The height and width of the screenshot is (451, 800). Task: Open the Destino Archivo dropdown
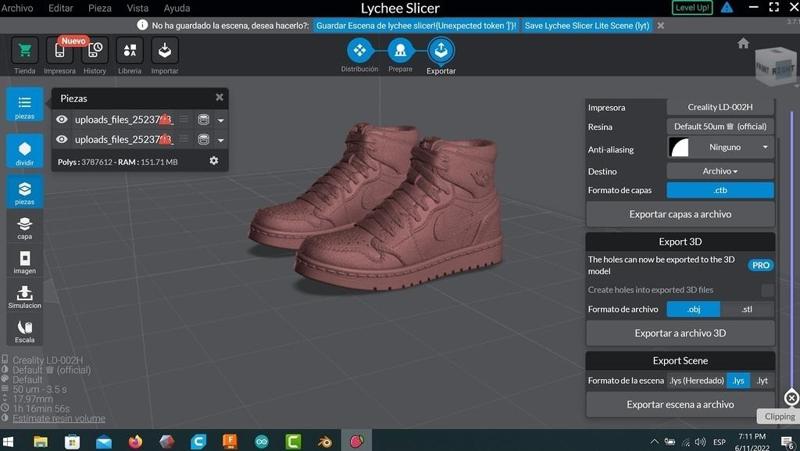(720, 171)
